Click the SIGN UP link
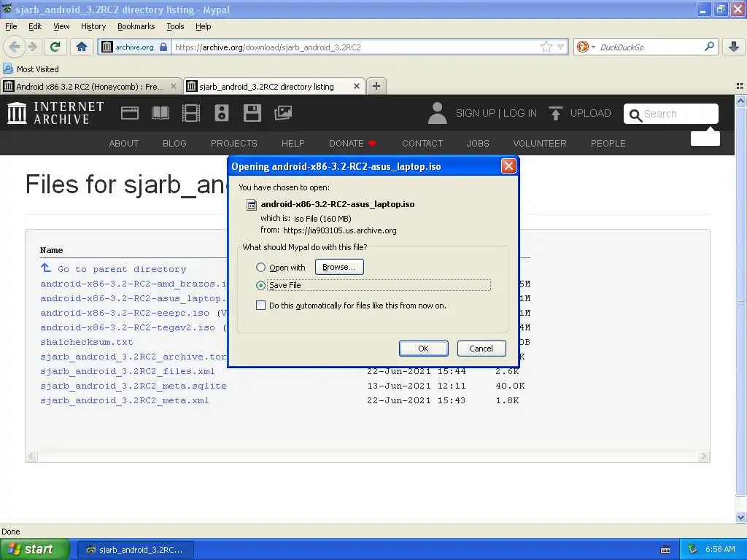The image size is (747, 560). 475,113
